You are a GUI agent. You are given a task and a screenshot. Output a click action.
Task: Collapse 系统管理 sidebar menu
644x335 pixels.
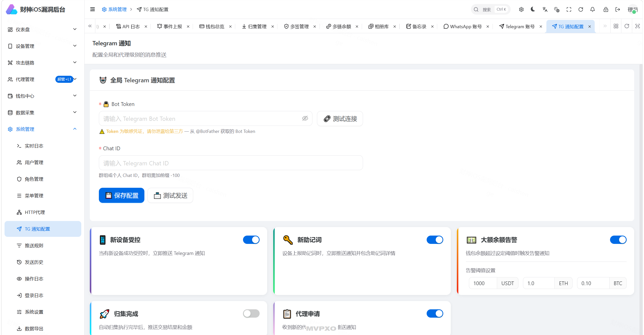tap(43, 129)
